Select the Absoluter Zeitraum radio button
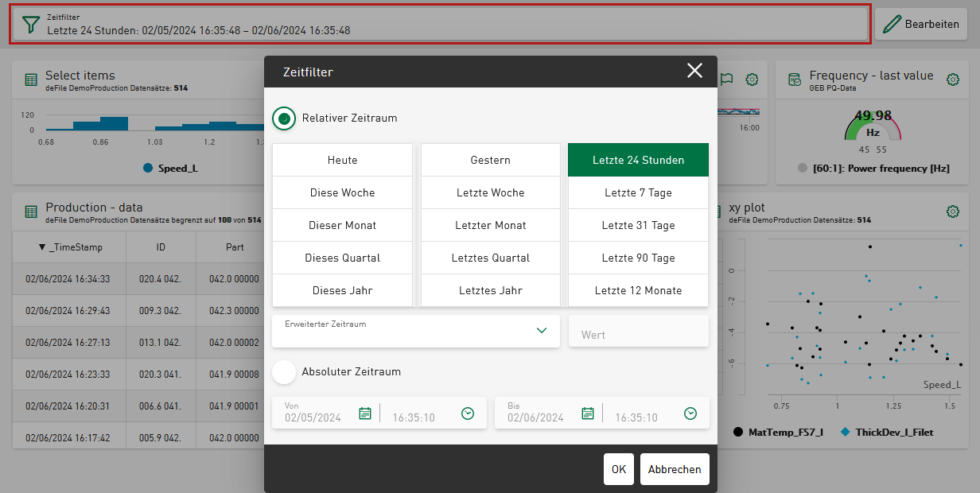Screen dimensions: 980x493 click(x=284, y=371)
